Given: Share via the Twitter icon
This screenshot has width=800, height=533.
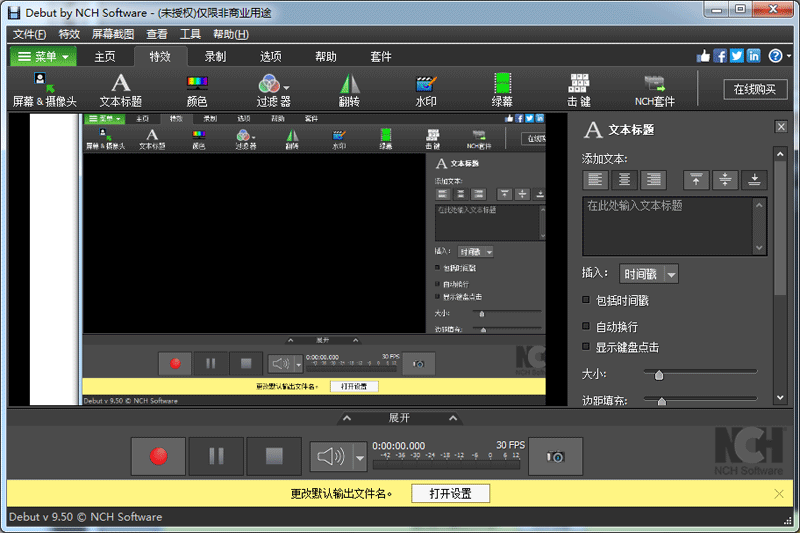Looking at the screenshot, I should point(737,56).
